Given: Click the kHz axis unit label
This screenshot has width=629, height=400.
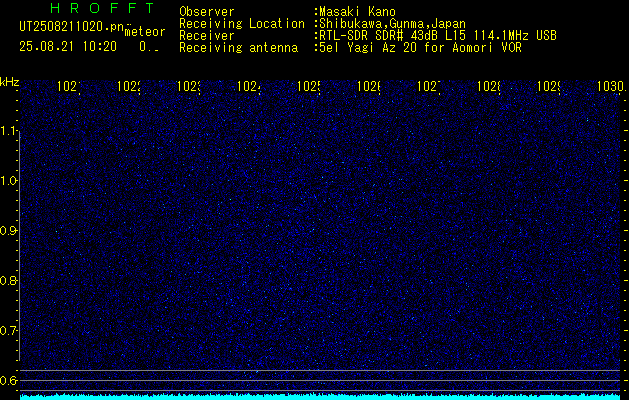Looking at the screenshot, I should tap(10, 82).
